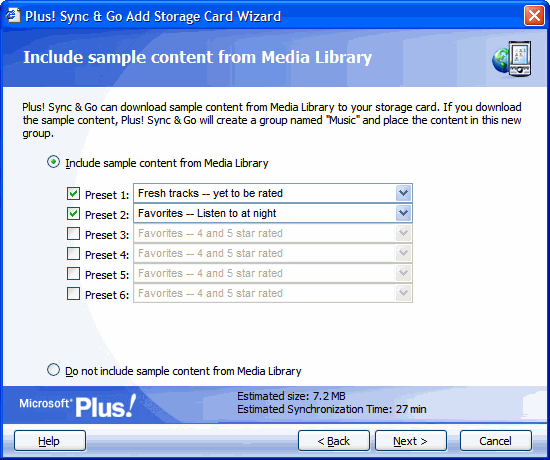Click the Preset 6 dropdown arrow

tap(403, 293)
